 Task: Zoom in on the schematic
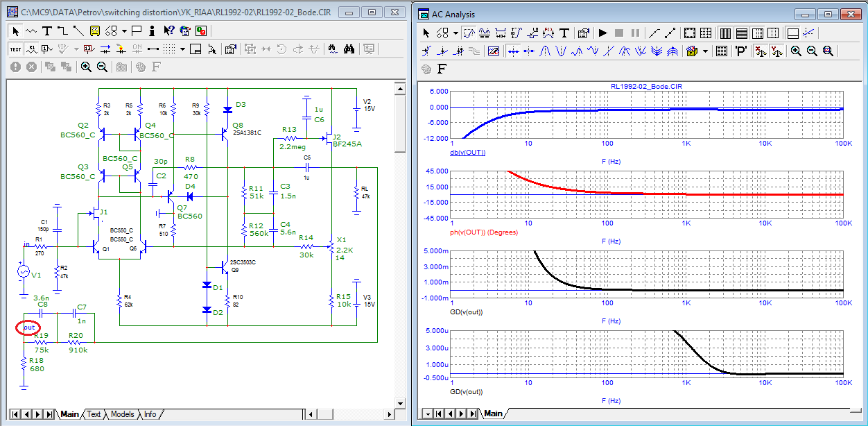point(86,67)
